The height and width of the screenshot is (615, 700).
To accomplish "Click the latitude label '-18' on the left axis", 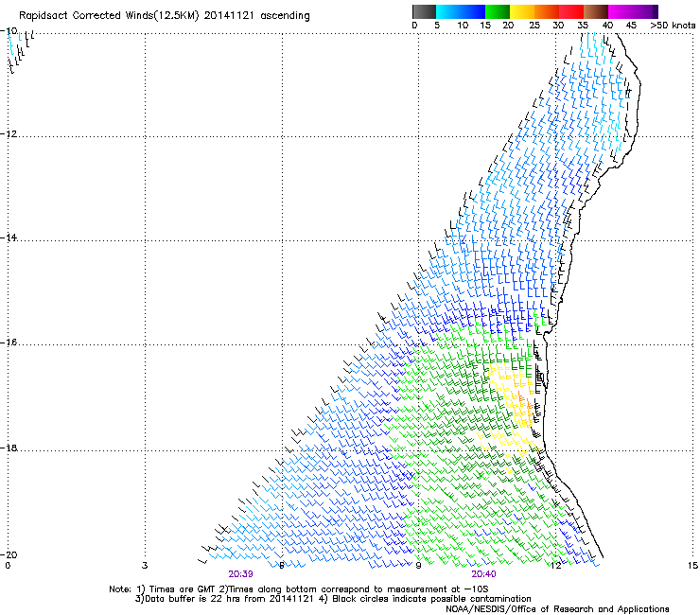I will (x=9, y=448).
